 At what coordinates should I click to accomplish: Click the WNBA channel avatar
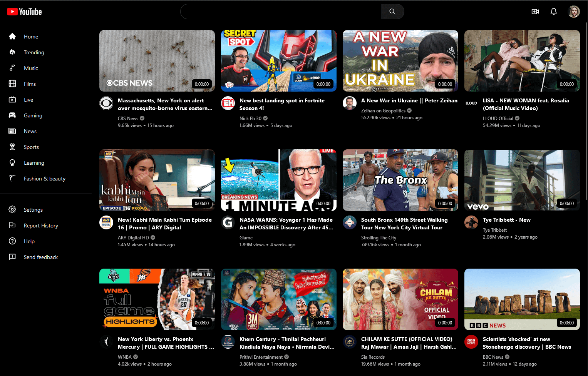(x=106, y=342)
